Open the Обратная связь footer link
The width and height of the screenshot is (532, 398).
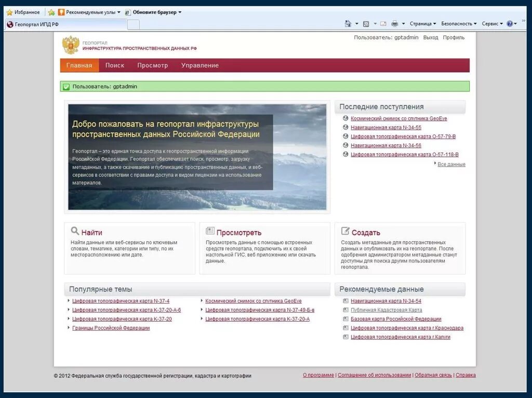tap(433, 375)
